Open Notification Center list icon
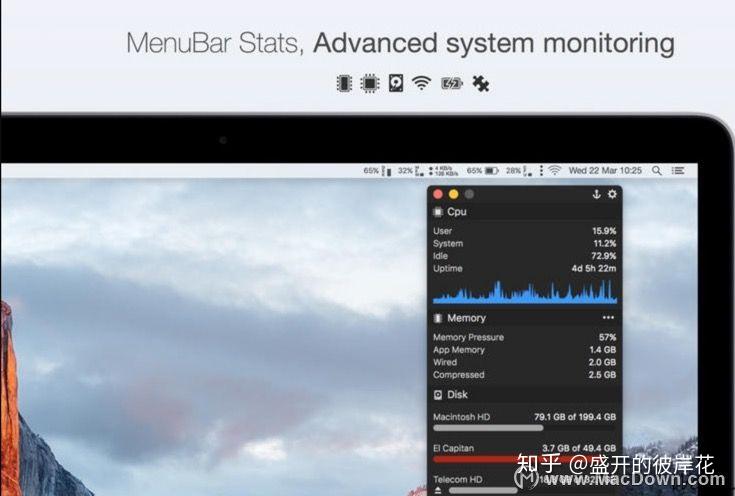Viewport: 735px width, 496px height. (x=678, y=171)
